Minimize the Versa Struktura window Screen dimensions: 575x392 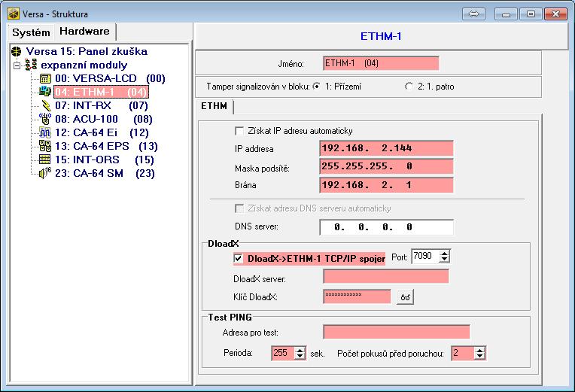tap(506, 14)
